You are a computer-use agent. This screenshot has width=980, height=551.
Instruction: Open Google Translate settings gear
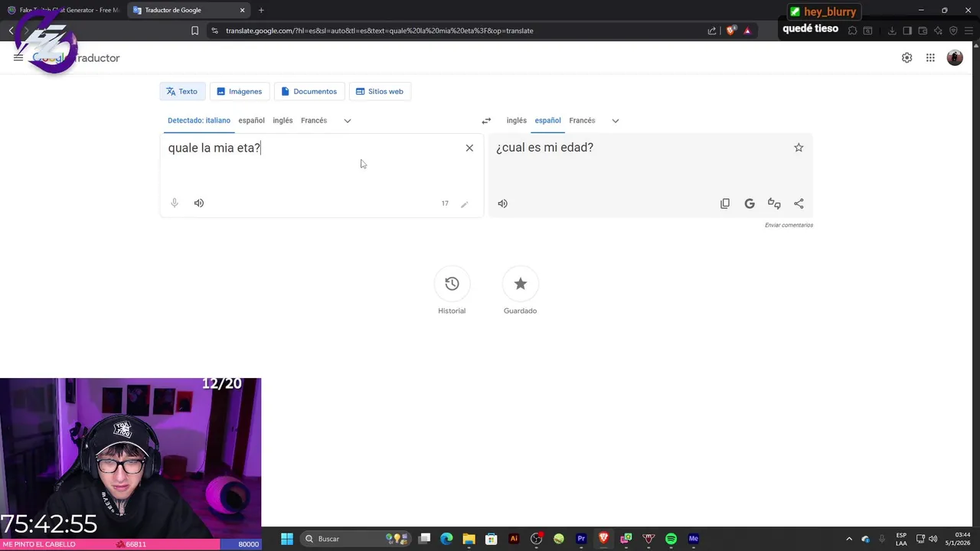tap(906, 58)
